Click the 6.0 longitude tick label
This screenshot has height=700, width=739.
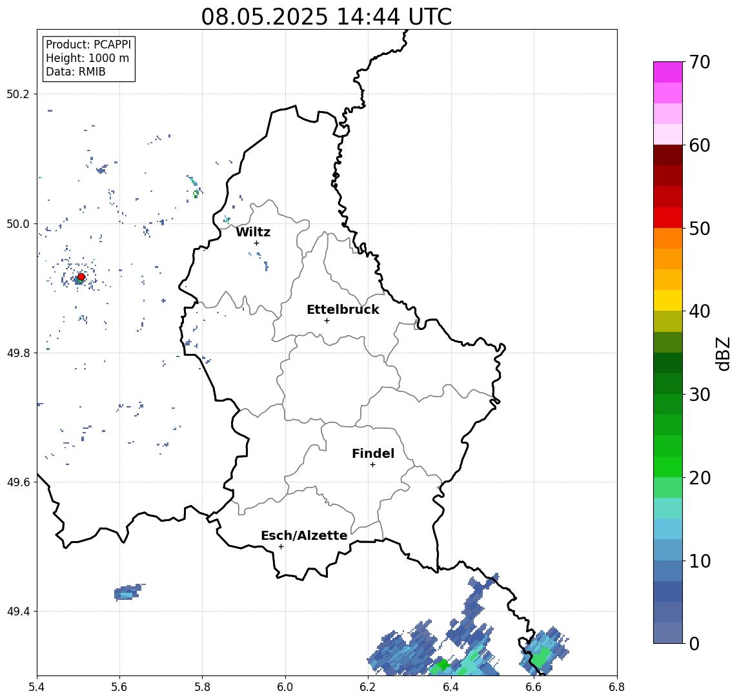click(x=286, y=687)
